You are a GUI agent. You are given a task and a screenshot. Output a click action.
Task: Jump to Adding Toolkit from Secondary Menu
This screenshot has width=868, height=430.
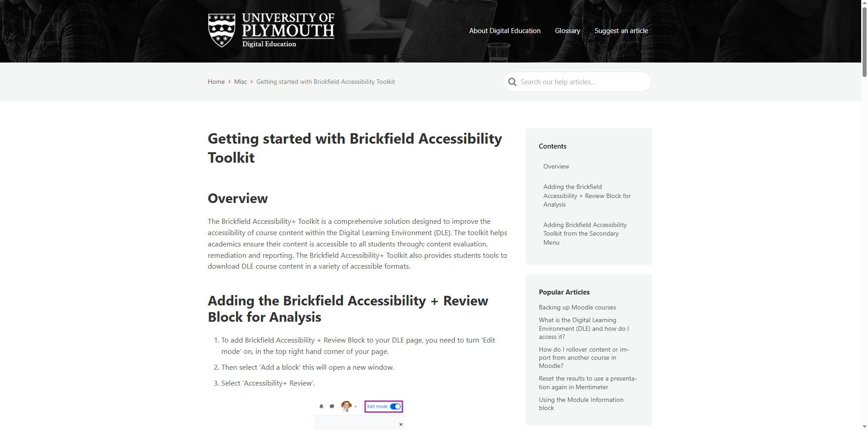(x=585, y=234)
